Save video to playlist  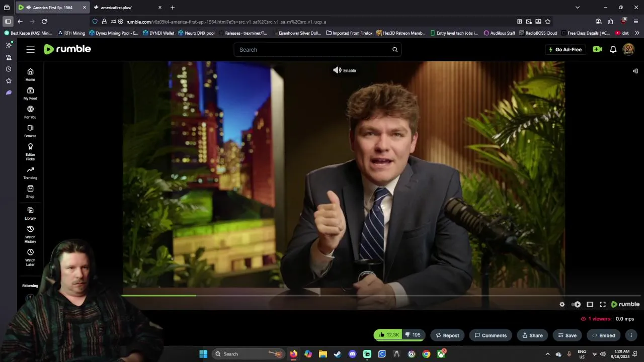coord(567,335)
